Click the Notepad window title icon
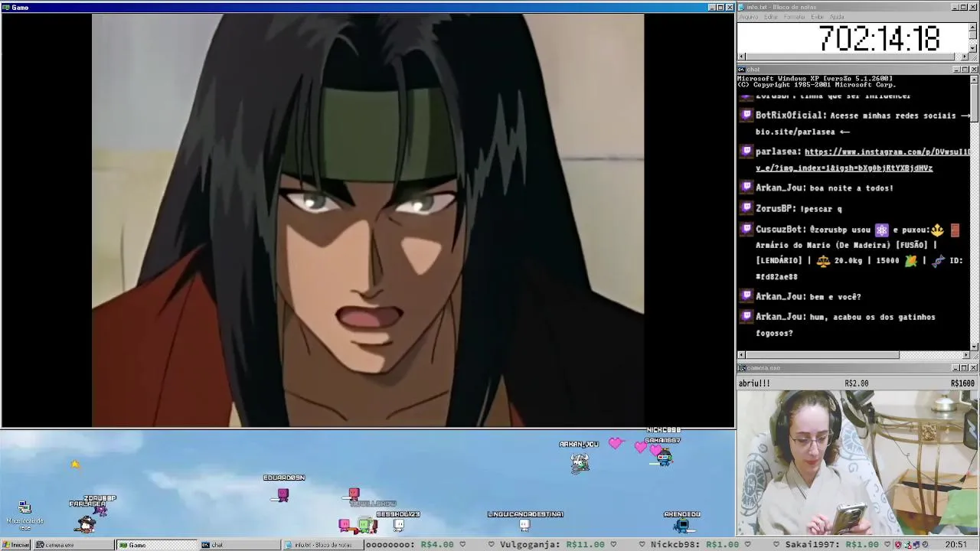The image size is (980, 551). 742,7
